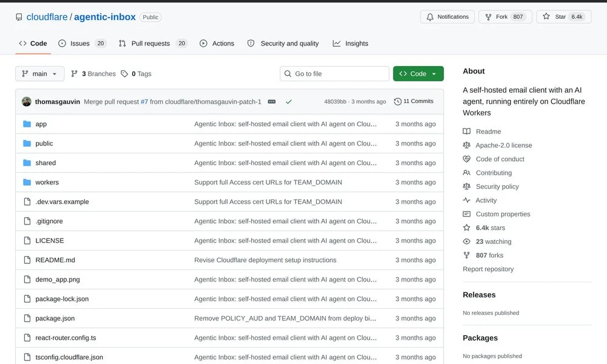This screenshot has height=364, width=607.
Task: Open the Actions tab
Action: point(217,43)
